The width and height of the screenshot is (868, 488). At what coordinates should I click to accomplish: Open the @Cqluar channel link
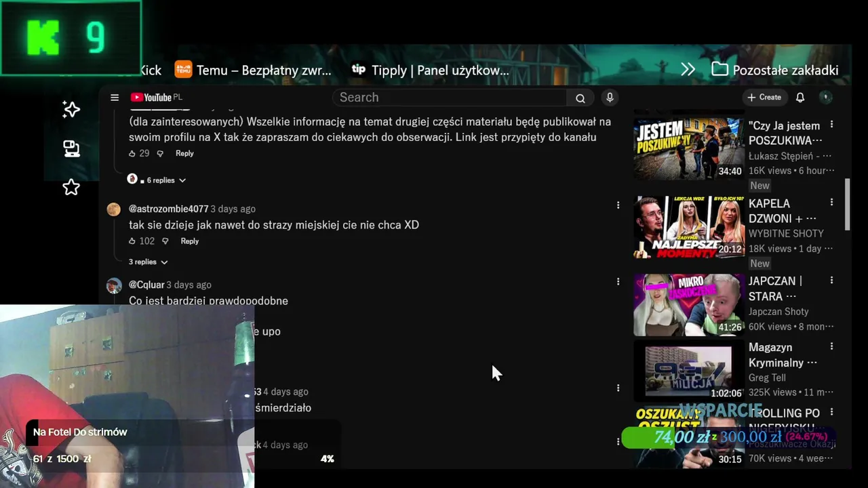(146, 285)
